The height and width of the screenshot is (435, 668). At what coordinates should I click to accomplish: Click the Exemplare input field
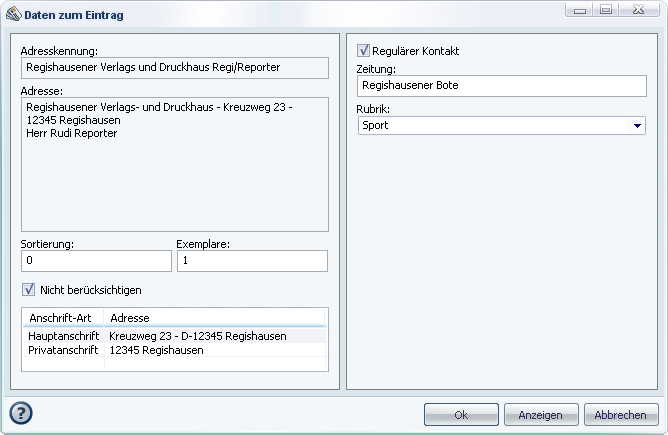pyautogui.click(x=252, y=260)
